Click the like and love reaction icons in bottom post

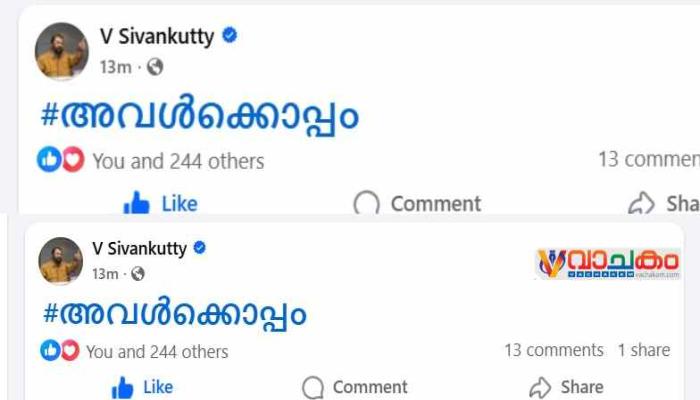tap(58, 351)
